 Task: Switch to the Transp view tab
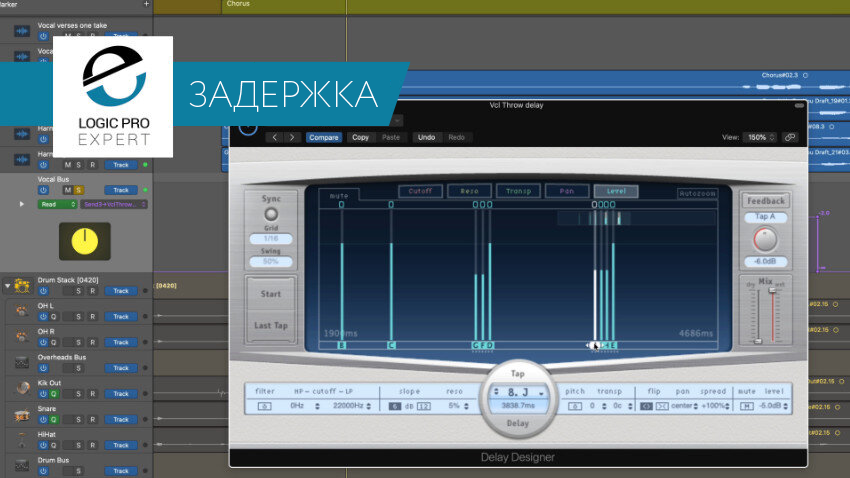pos(518,191)
